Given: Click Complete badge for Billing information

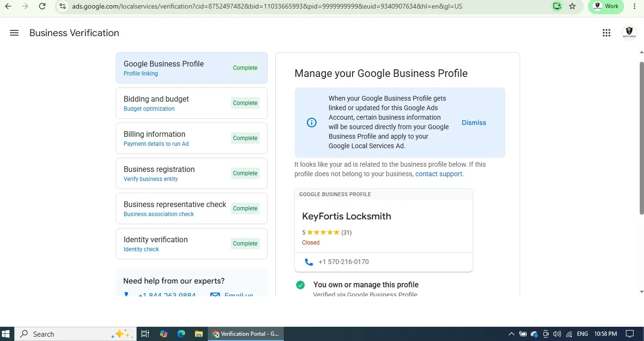Looking at the screenshot, I should [x=245, y=138].
